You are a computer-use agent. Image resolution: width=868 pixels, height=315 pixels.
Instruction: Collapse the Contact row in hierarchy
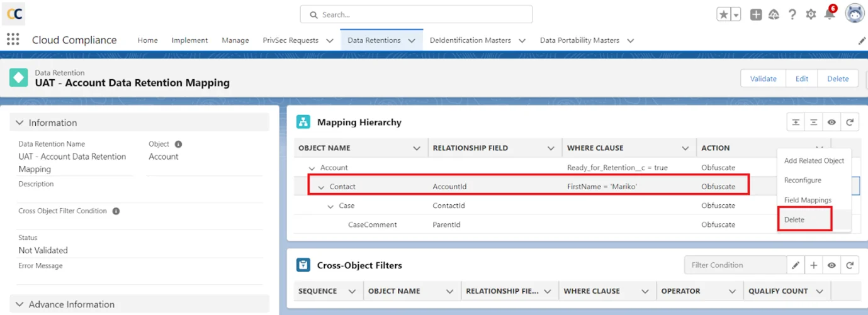pos(321,187)
